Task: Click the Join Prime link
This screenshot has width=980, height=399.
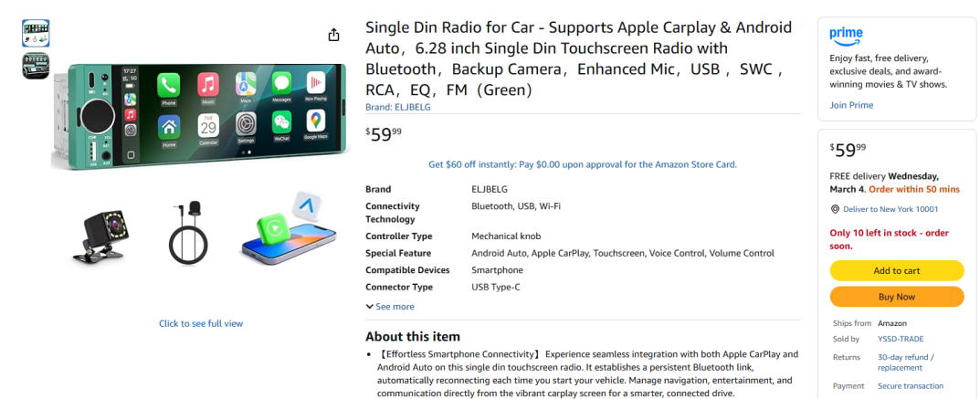Action: (x=851, y=105)
